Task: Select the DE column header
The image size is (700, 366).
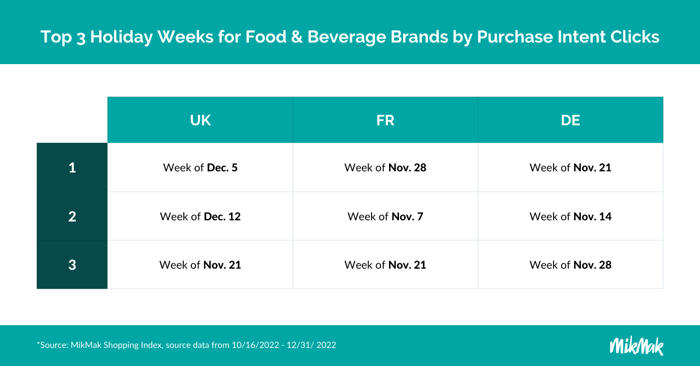Action: pyautogui.click(x=571, y=120)
